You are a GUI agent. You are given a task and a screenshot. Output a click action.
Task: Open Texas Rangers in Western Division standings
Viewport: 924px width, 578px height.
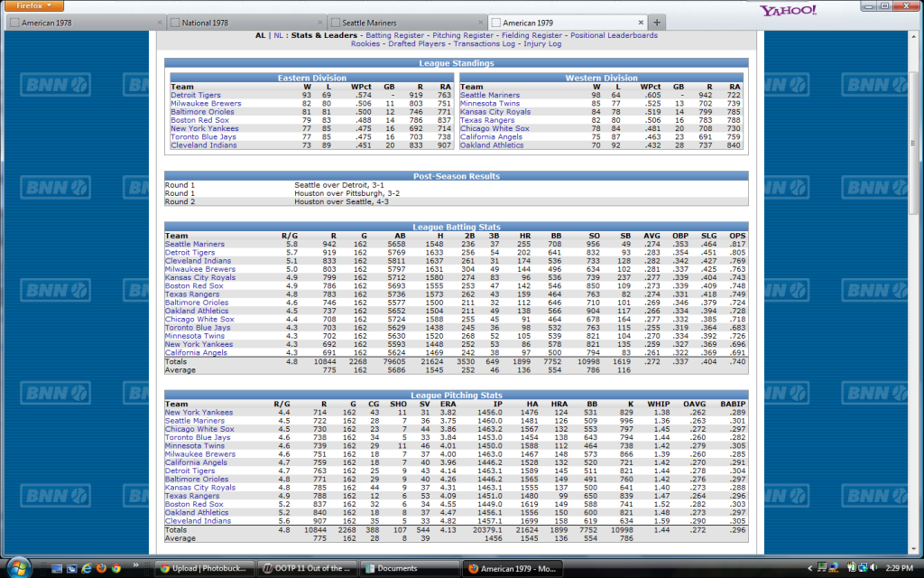point(486,120)
